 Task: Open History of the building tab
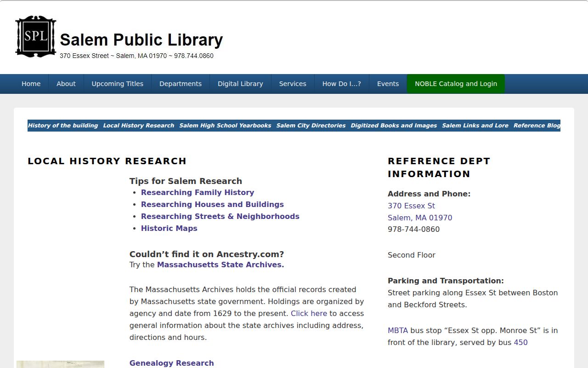click(63, 126)
